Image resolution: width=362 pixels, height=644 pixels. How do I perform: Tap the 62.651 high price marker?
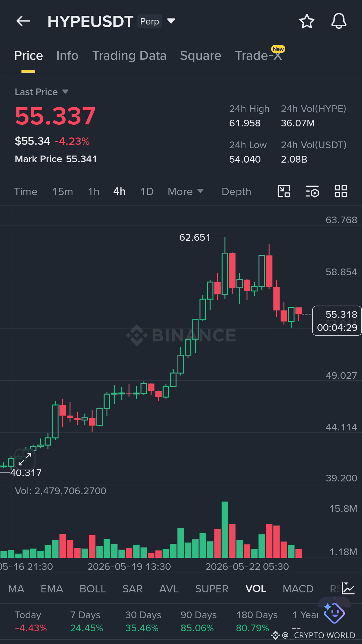[x=195, y=237]
